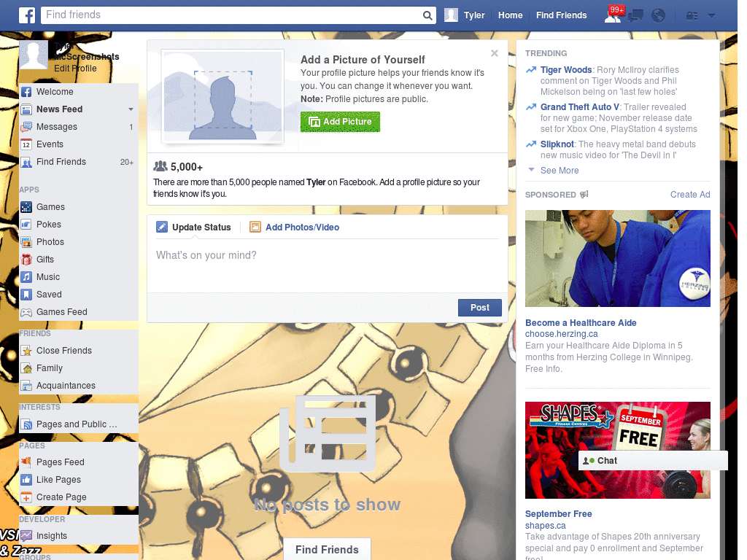Viewport: 747px width, 560px height.
Task: Open Tiger Woods trending topic
Action: 566,70
